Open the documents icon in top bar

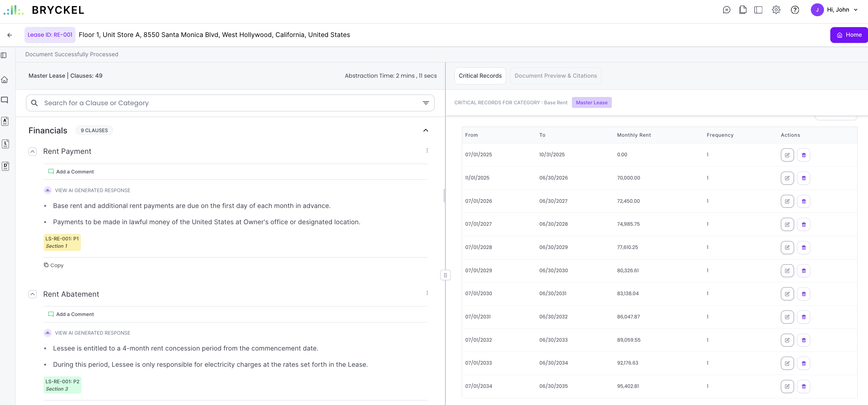click(743, 10)
